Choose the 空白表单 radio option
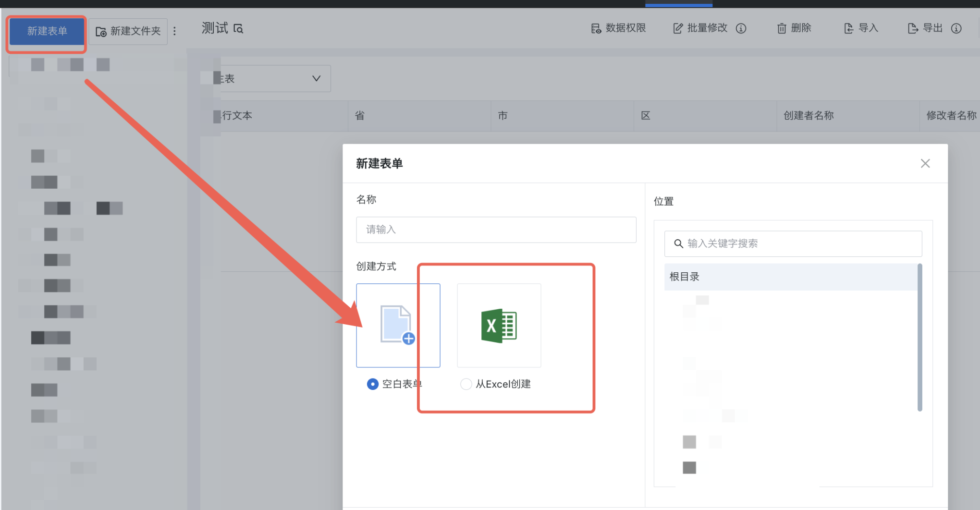This screenshot has height=510, width=980. point(372,384)
